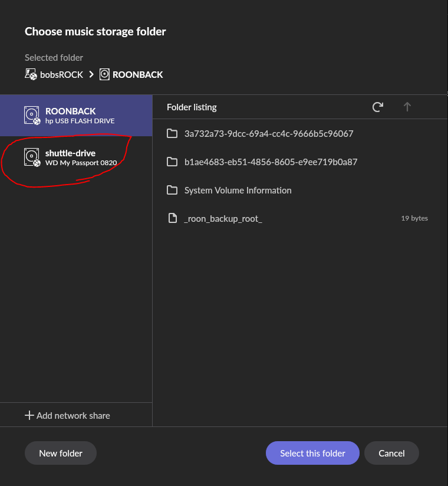The height and width of the screenshot is (486, 448).
Task: Click the ROONBACK disk icon in breadcrumb
Action: click(x=104, y=74)
